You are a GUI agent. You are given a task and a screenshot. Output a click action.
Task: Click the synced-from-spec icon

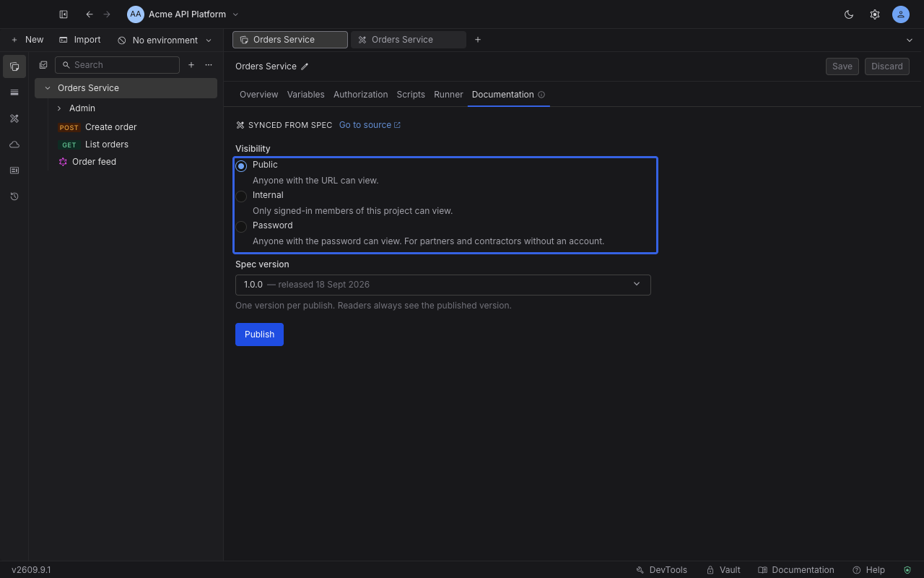tap(240, 125)
